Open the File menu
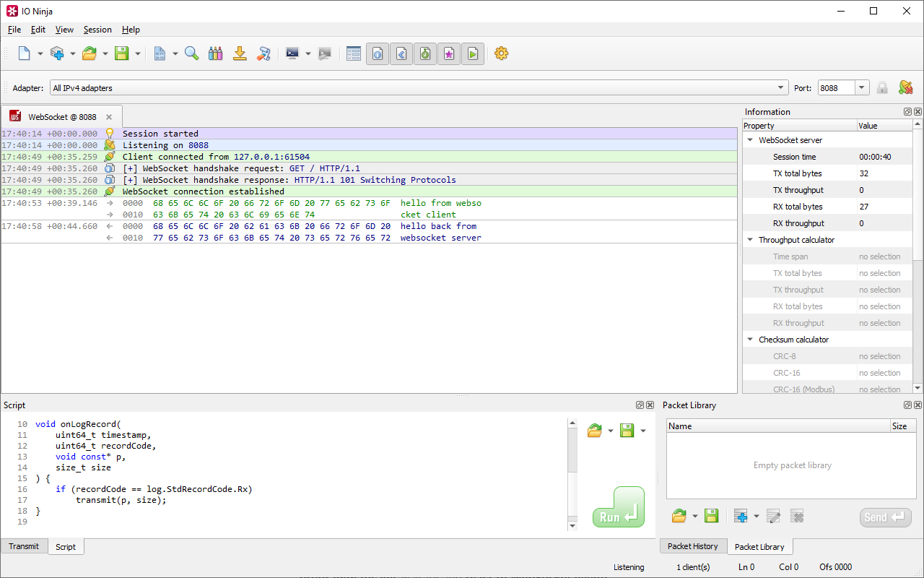 click(14, 30)
